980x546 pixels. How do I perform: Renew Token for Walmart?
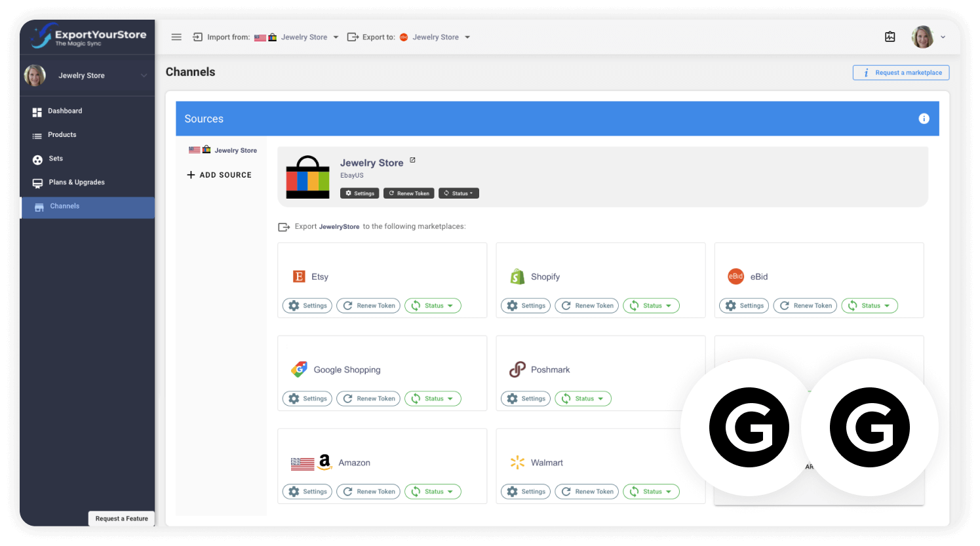587,492
